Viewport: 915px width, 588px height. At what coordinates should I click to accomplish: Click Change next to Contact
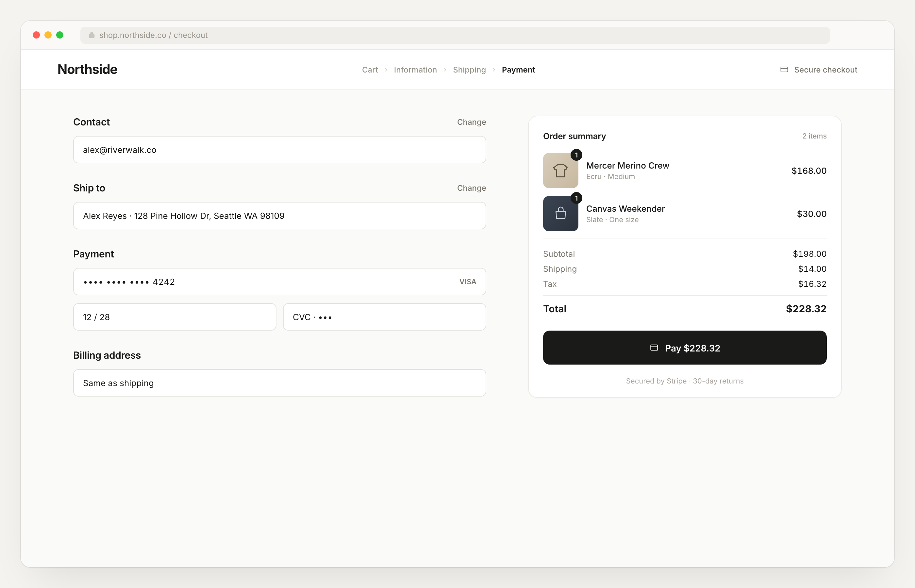(471, 122)
